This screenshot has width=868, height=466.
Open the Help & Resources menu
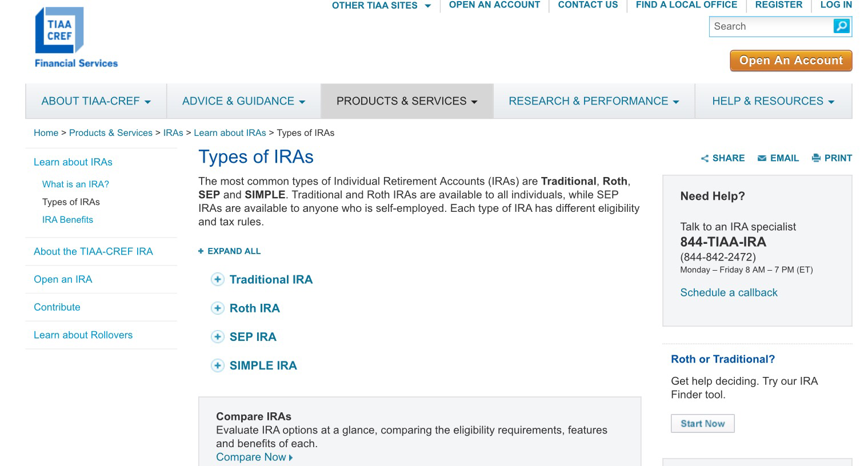pyautogui.click(x=773, y=101)
